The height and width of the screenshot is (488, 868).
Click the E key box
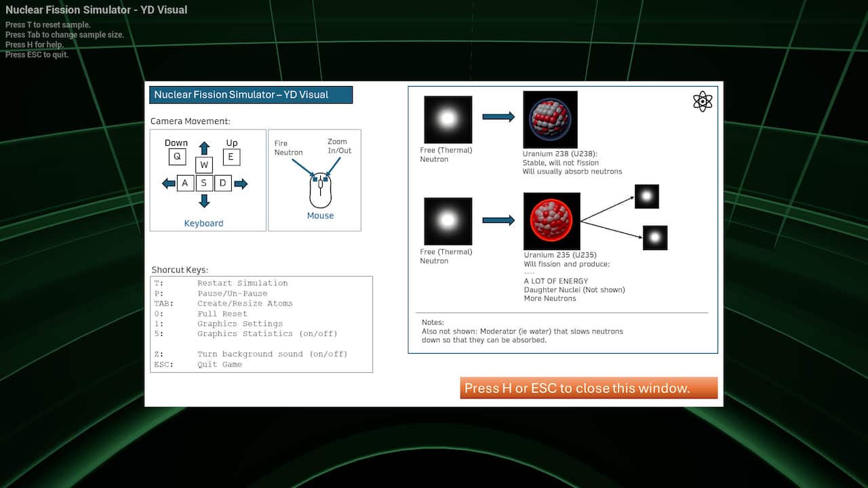pos(231,157)
